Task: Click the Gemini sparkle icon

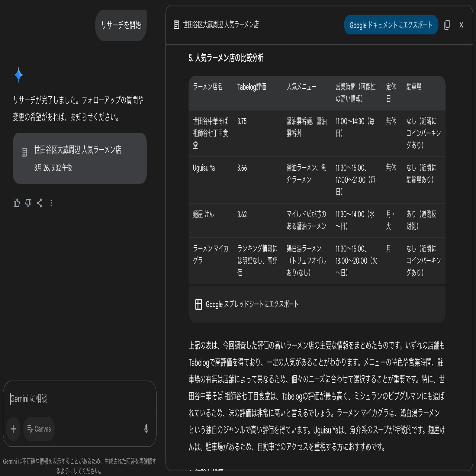Action: (x=18, y=75)
